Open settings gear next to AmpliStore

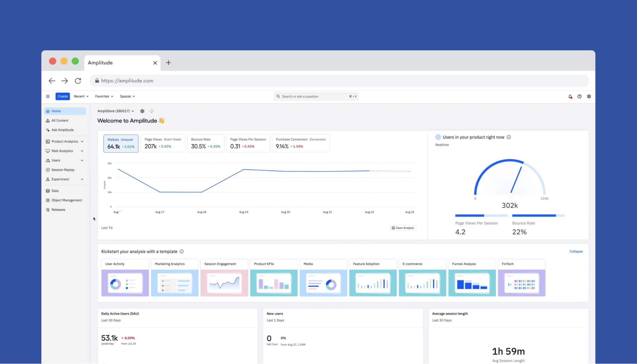[142, 111]
